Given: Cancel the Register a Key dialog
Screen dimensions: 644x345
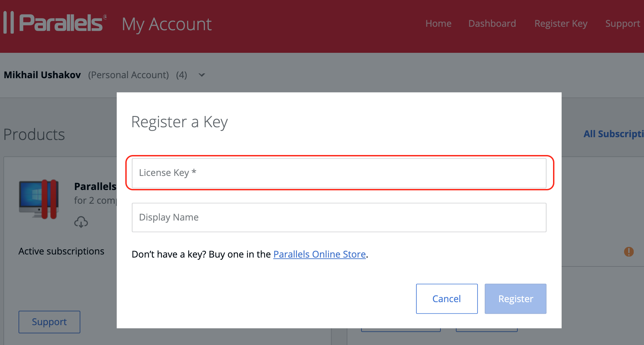Looking at the screenshot, I should tap(447, 299).
